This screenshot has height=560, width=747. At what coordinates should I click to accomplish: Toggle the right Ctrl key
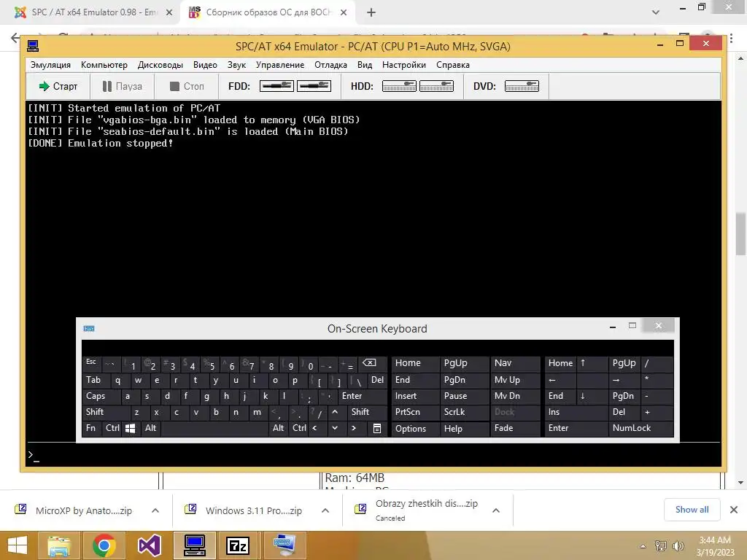[299, 428]
